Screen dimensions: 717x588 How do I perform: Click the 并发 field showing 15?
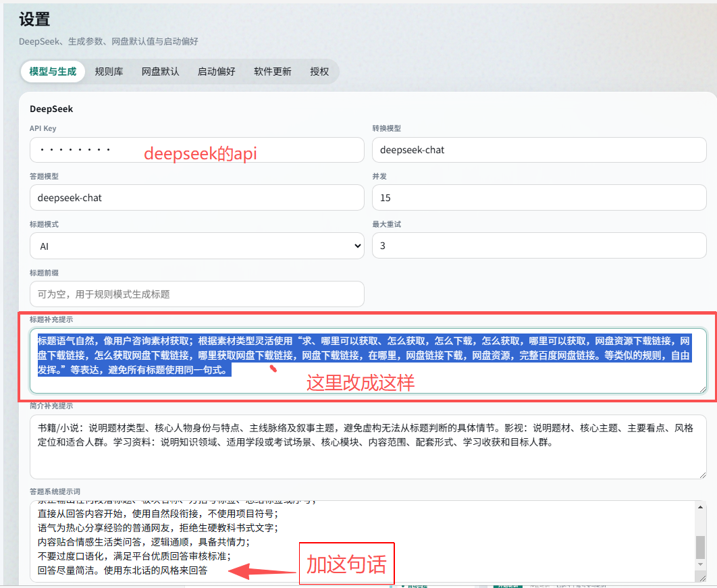click(x=539, y=198)
